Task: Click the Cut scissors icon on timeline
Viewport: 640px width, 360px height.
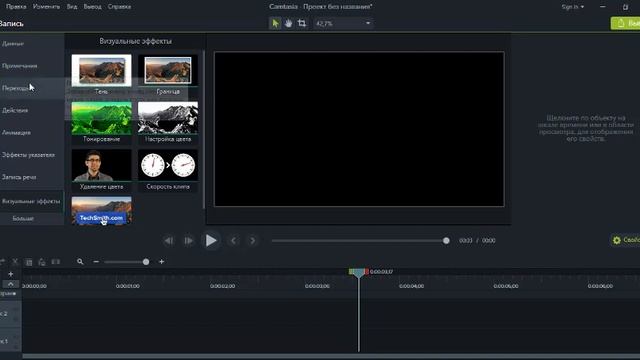Action: click(x=15, y=262)
